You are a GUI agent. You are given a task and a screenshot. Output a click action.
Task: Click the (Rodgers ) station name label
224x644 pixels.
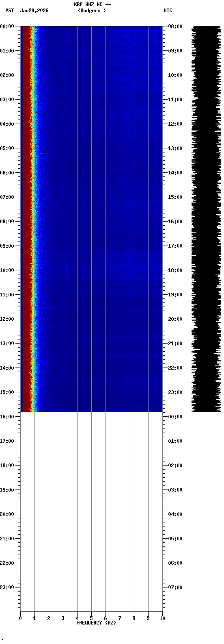pyautogui.click(x=92, y=11)
